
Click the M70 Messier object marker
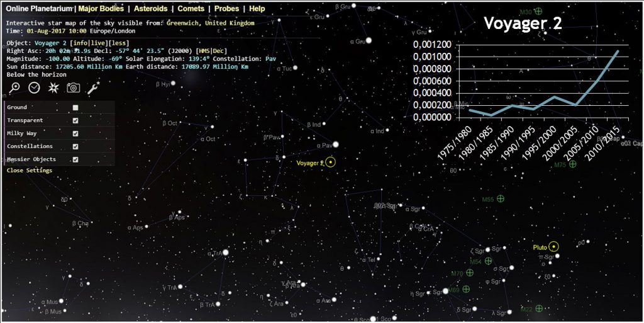(470, 273)
